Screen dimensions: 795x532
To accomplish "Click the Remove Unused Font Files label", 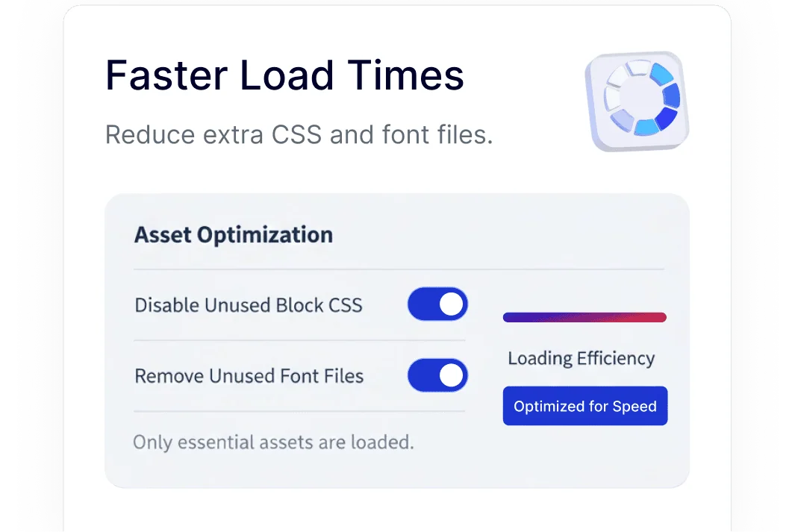I will (x=249, y=375).
